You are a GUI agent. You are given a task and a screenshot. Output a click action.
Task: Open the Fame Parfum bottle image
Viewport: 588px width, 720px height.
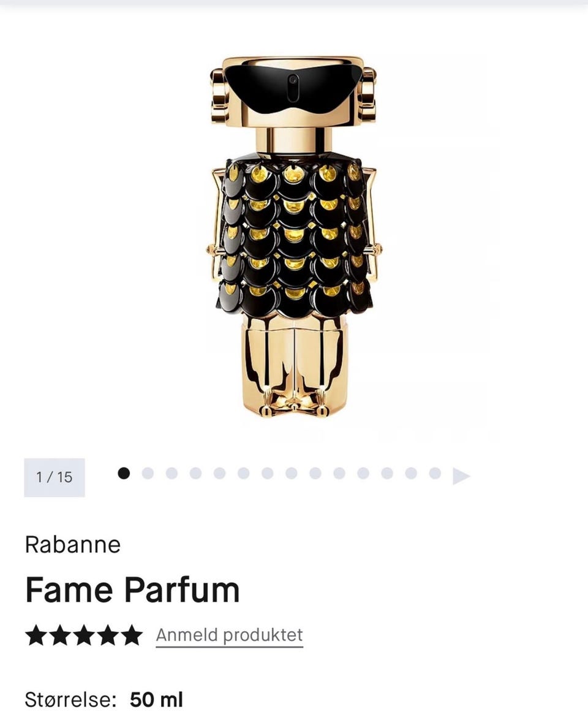(x=294, y=237)
